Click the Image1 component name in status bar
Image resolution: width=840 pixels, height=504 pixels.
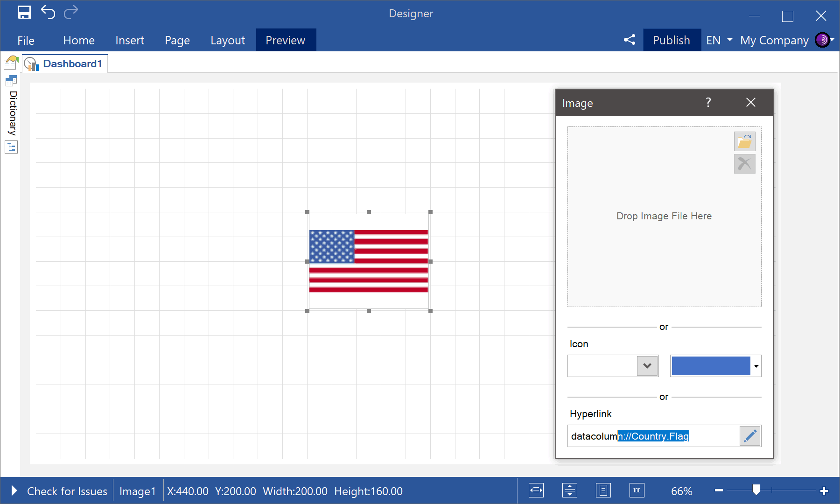[138, 491]
